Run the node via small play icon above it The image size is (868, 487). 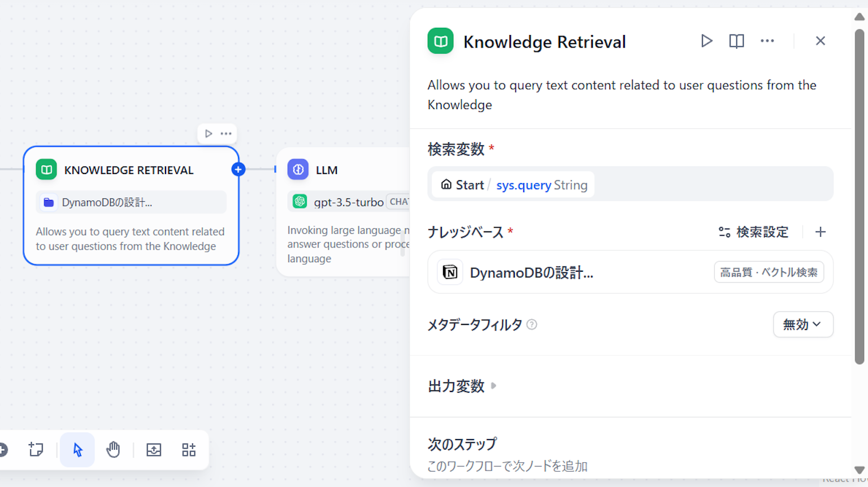(x=209, y=134)
